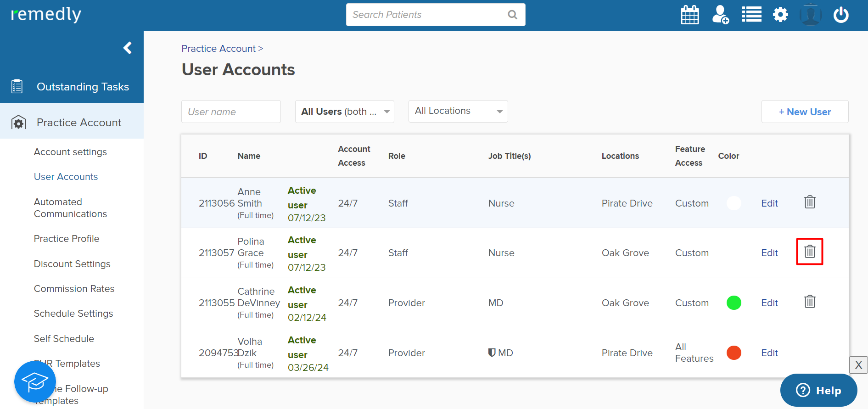Viewport: 868px width, 409px height.
Task: Edit Cathrine DeVinney's account
Action: [769, 303]
